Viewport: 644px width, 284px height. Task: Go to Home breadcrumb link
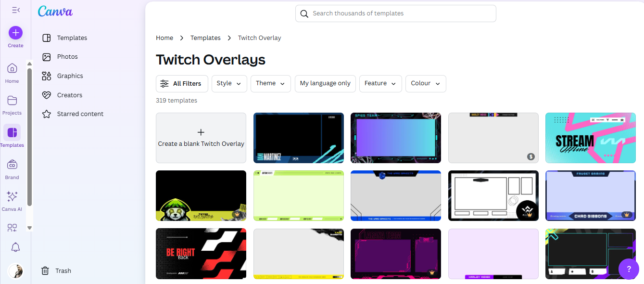(x=164, y=38)
